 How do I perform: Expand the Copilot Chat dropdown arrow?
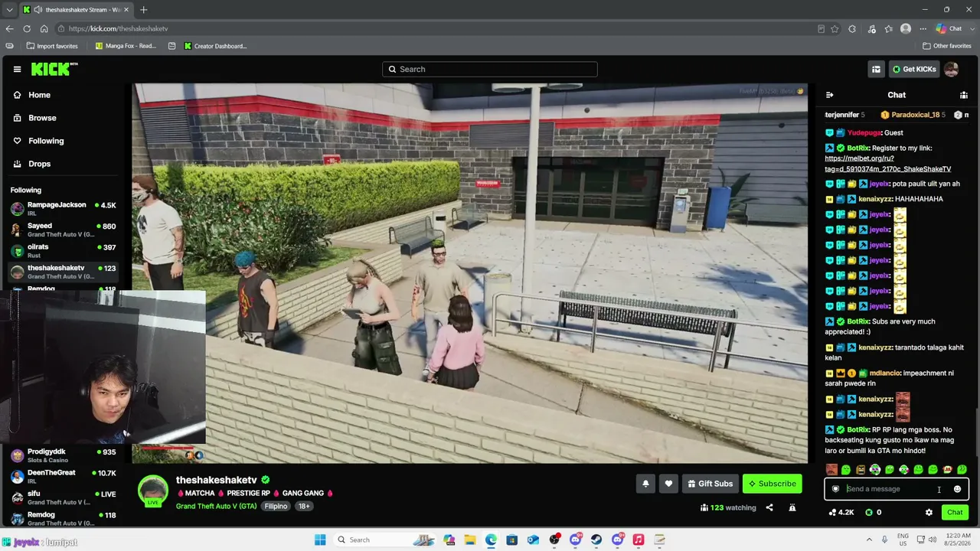coord(971,29)
